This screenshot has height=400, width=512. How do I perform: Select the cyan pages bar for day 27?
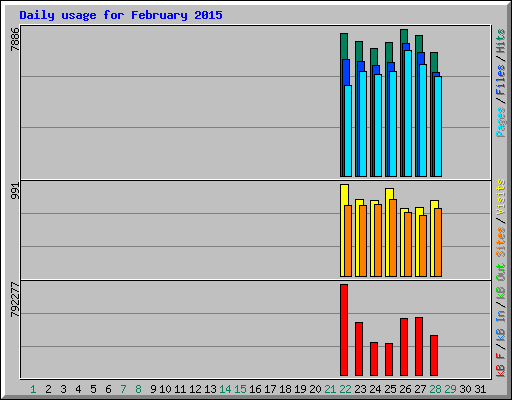click(423, 120)
